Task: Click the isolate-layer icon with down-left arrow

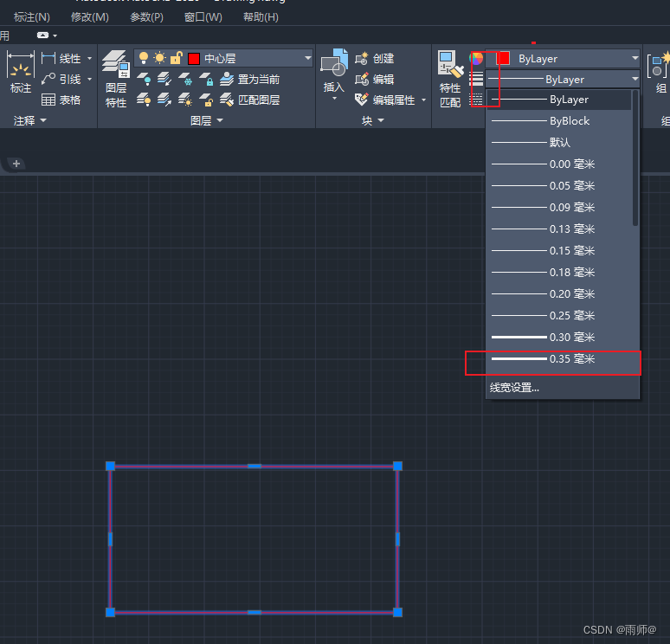Action: (164, 79)
